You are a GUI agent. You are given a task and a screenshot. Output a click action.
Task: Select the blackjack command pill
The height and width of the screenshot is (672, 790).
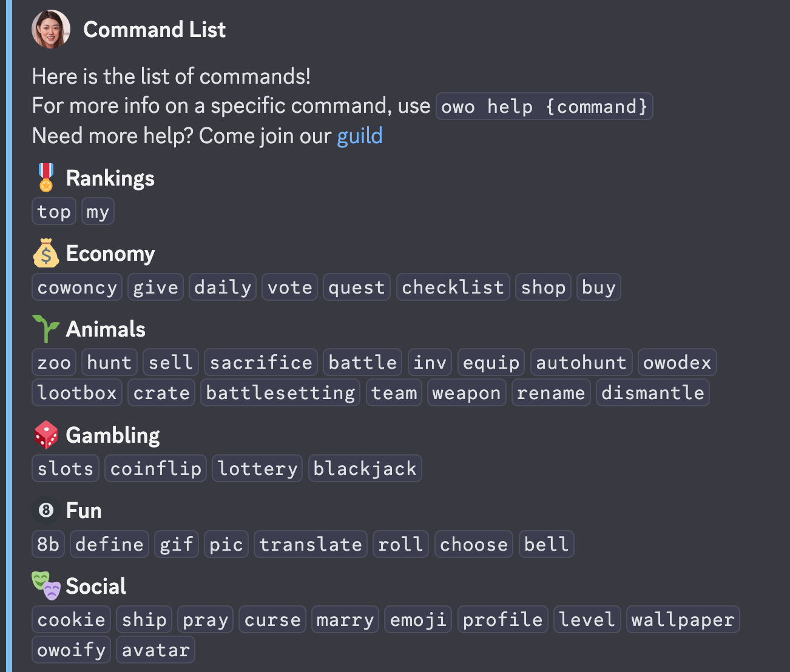pyautogui.click(x=365, y=468)
